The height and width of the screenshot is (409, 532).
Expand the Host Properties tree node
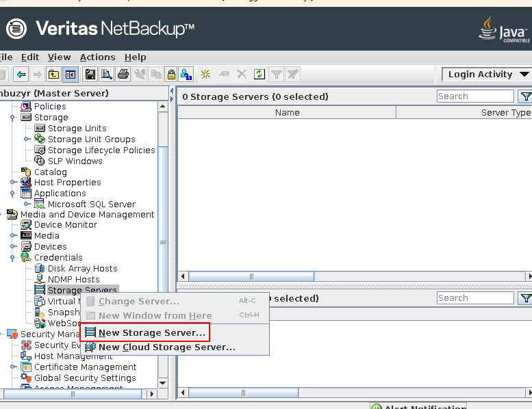pos(12,183)
